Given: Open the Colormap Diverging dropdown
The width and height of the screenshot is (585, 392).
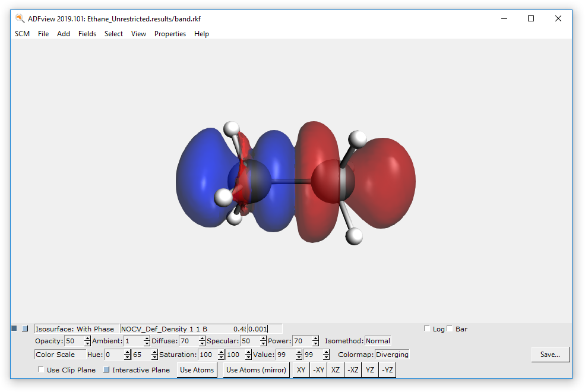Looking at the screenshot, I should click(x=392, y=354).
